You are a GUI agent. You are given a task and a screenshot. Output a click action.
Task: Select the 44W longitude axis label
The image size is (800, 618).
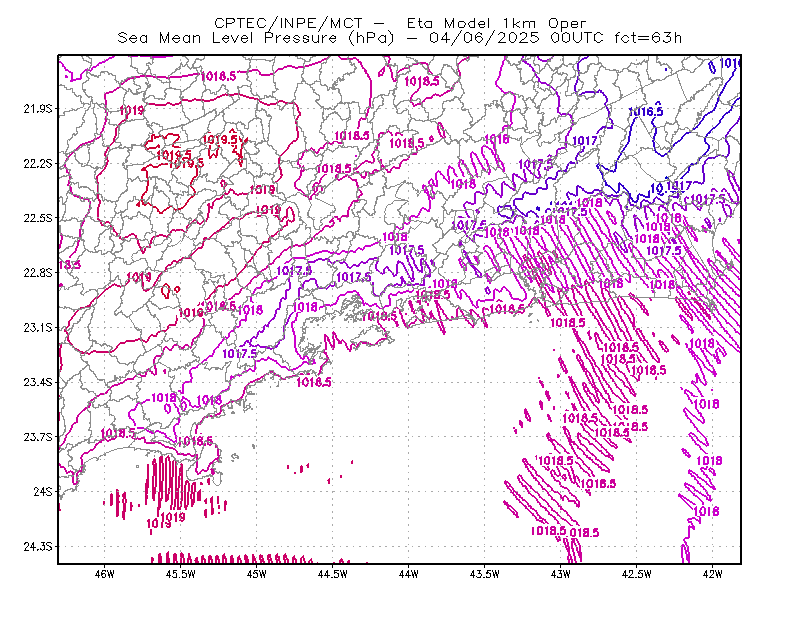[x=409, y=574]
